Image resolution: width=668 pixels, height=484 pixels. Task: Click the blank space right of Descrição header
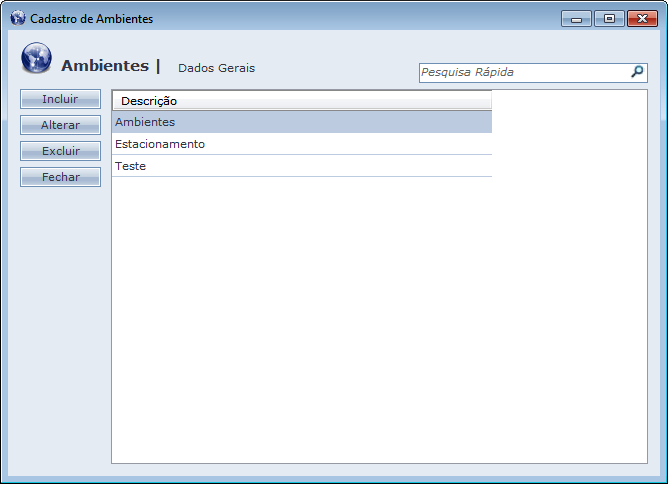(x=570, y=101)
